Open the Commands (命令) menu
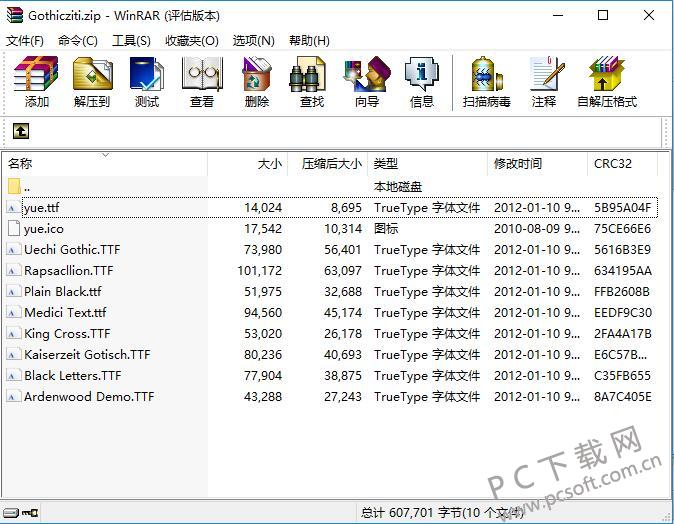 click(x=78, y=41)
